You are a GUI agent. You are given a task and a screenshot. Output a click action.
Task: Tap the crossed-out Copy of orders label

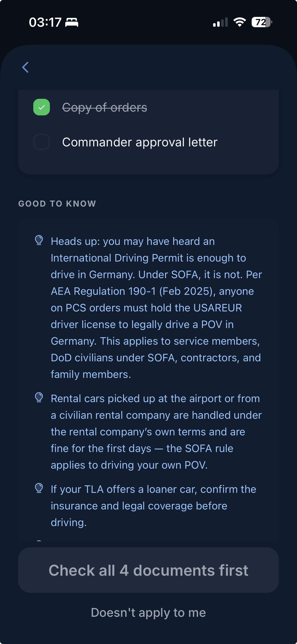tap(105, 108)
